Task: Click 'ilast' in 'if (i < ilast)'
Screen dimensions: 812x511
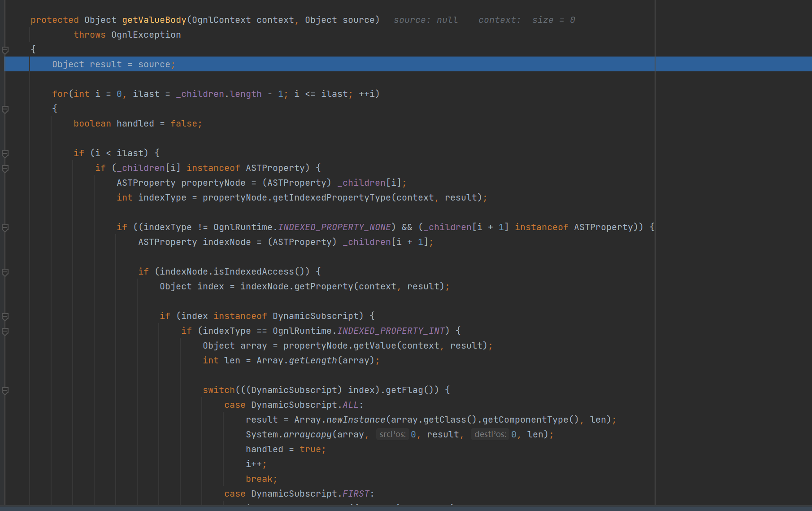Action: 130,153
